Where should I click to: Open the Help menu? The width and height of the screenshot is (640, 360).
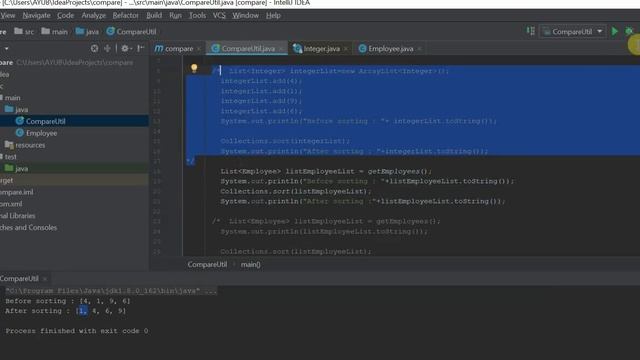click(273, 16)
